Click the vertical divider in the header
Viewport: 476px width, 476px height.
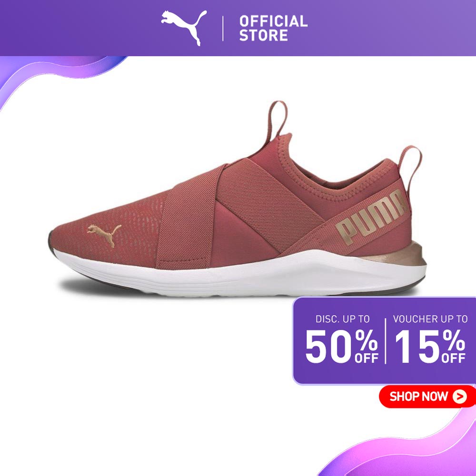(223, 29)
